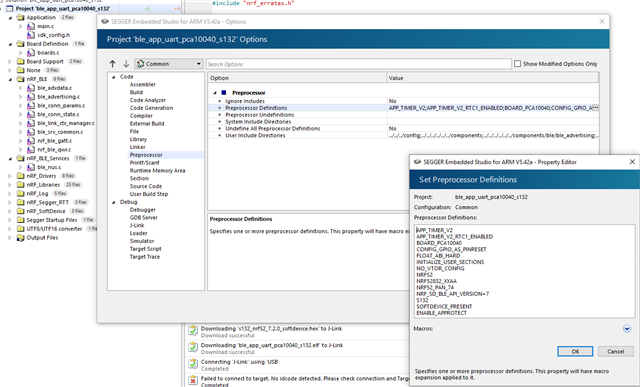Click the softdevice.hex download success icon

click(x=193, y=330)
